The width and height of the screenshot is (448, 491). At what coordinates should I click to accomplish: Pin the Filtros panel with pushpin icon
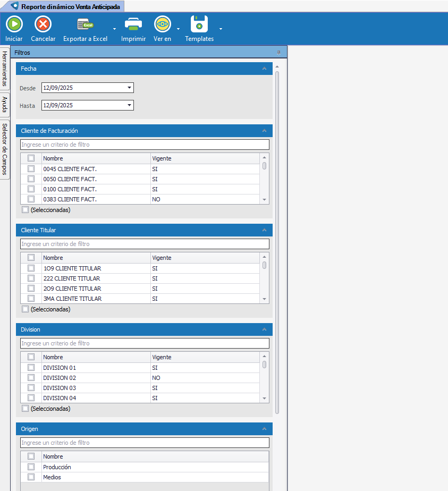(278, 53)
